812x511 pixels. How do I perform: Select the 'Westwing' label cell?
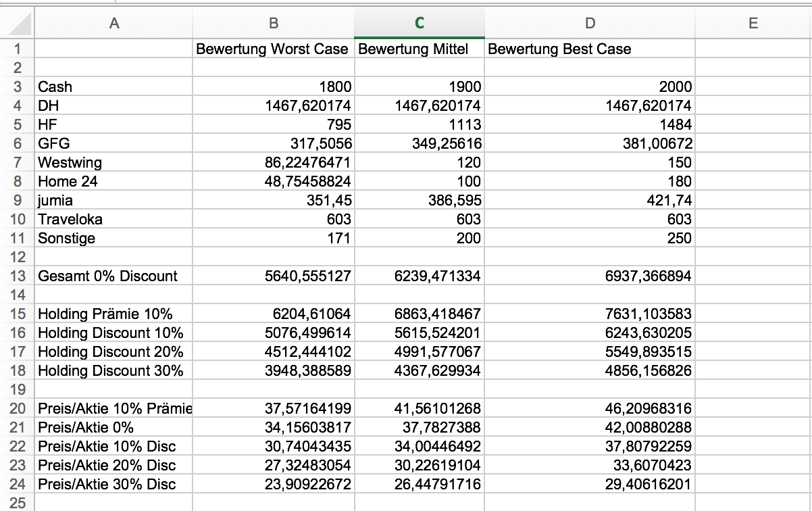click(x=113, y=162)
